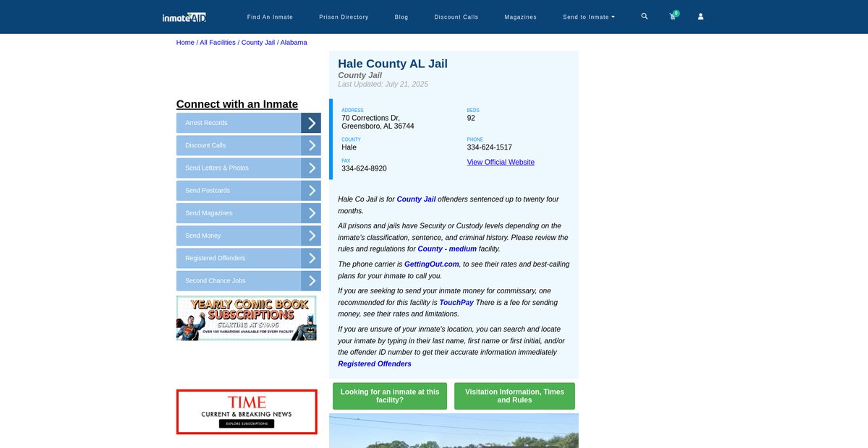Click Looking for an inmate at this facility button

click(390, 396)
